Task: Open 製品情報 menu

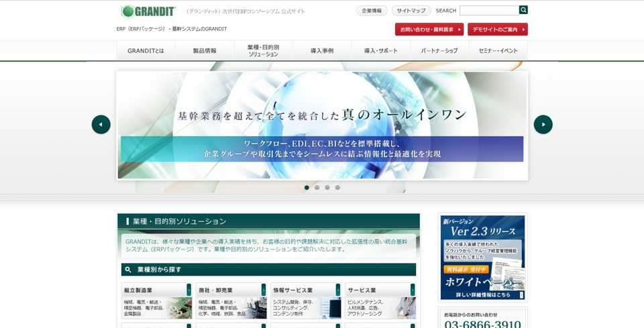Action: tap(205, 51)
